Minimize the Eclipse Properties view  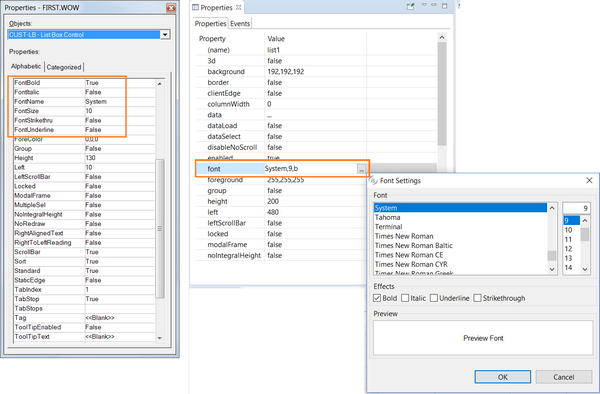pyautogui.click(x=434, y=5)
